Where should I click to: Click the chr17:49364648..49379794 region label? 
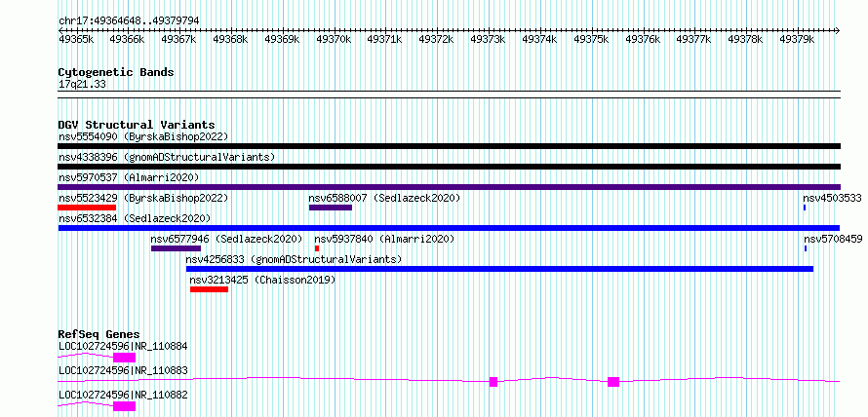pyautogui.click(x=129, y=20)
